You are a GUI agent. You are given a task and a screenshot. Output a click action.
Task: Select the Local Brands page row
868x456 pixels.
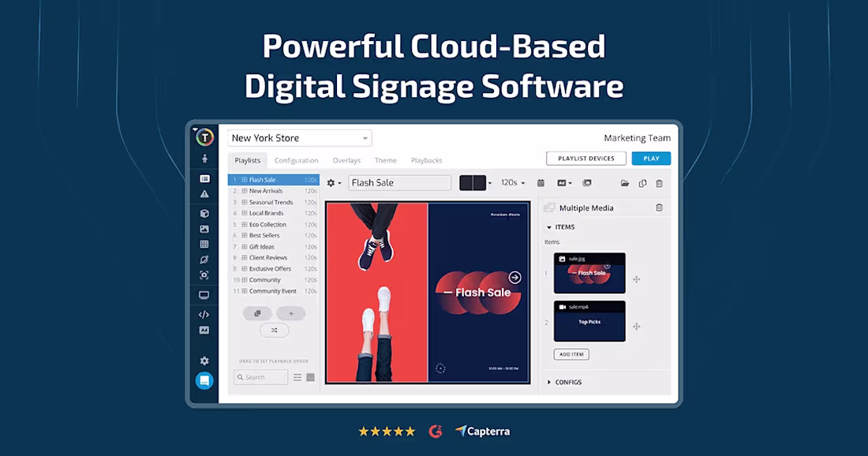[274, 213]
